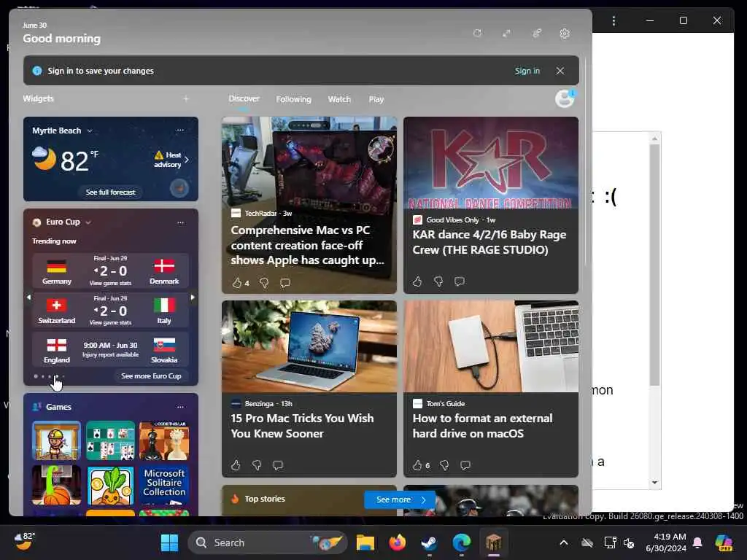Switch to the Watch tab

tap(339, 99)
